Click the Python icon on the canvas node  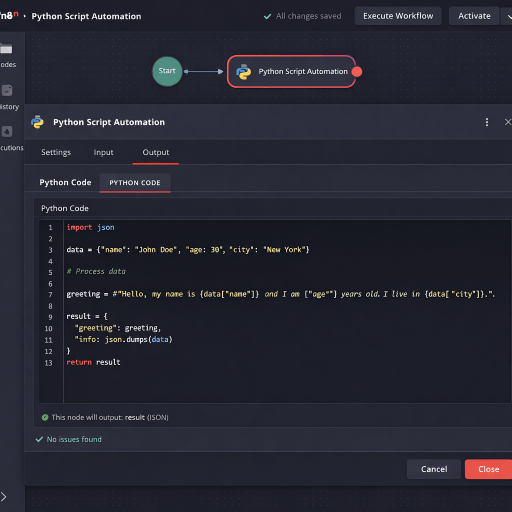coord(244,72)
